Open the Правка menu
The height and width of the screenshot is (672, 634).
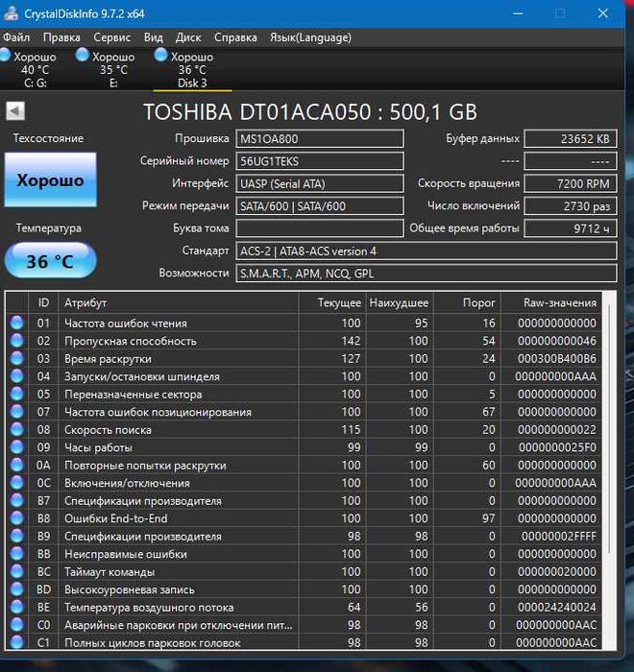coord(61,37)
